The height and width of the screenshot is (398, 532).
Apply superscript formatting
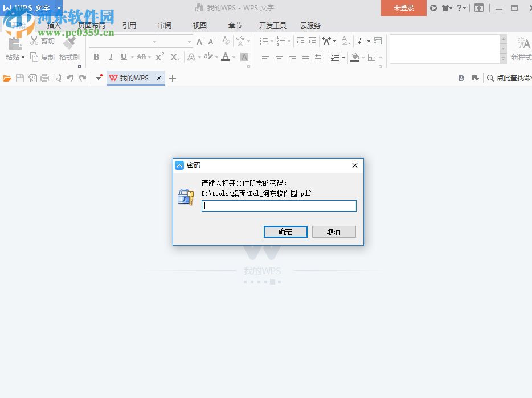158,57
